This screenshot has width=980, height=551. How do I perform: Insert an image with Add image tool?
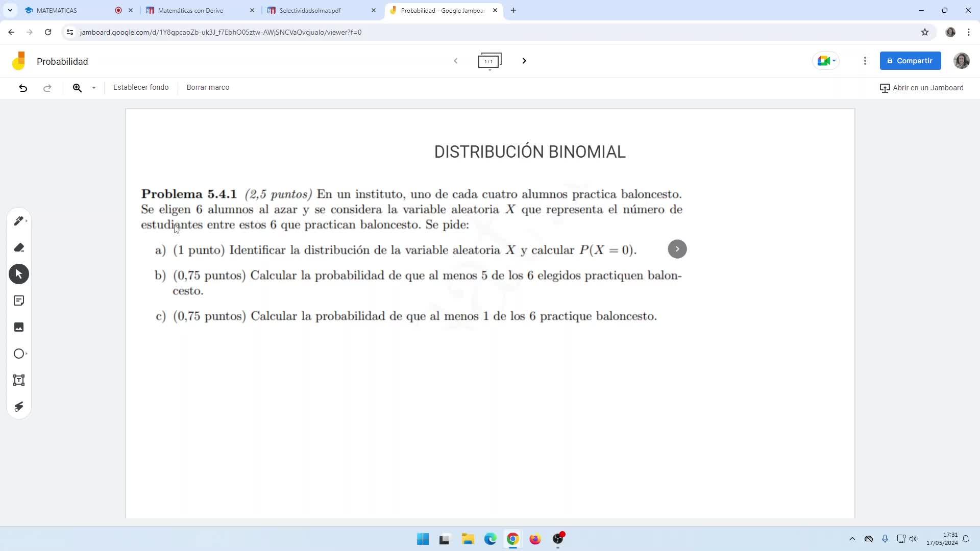point(19,327)
